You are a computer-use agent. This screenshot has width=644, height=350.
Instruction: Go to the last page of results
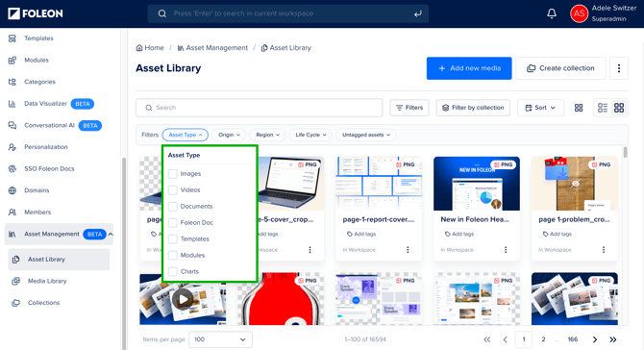click(x=613, y=339)
